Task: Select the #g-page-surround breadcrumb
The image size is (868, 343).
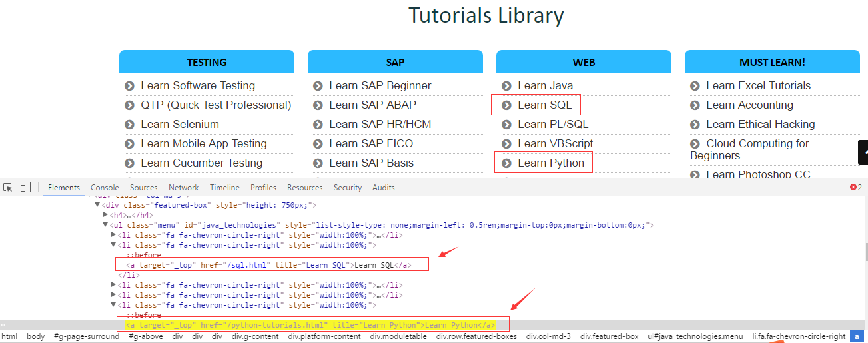Action: pyautogui.click(x=87, y=336)
